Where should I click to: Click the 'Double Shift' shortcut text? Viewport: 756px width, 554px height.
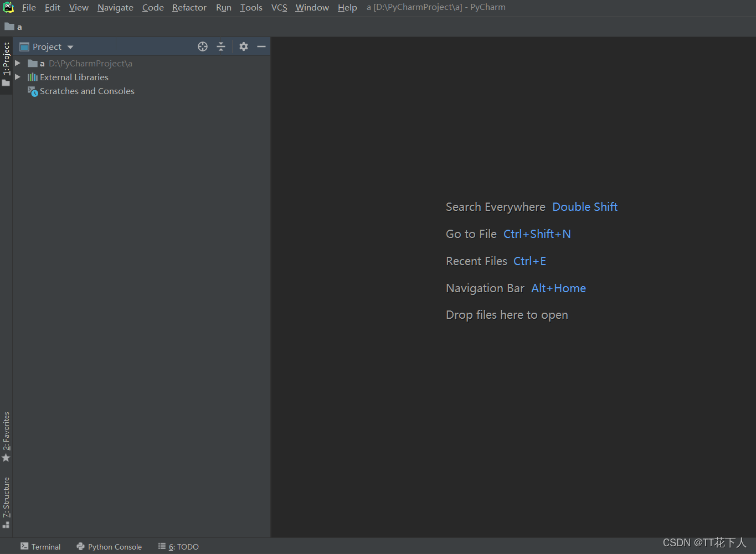pyautogui.click(x=585, y=207)
